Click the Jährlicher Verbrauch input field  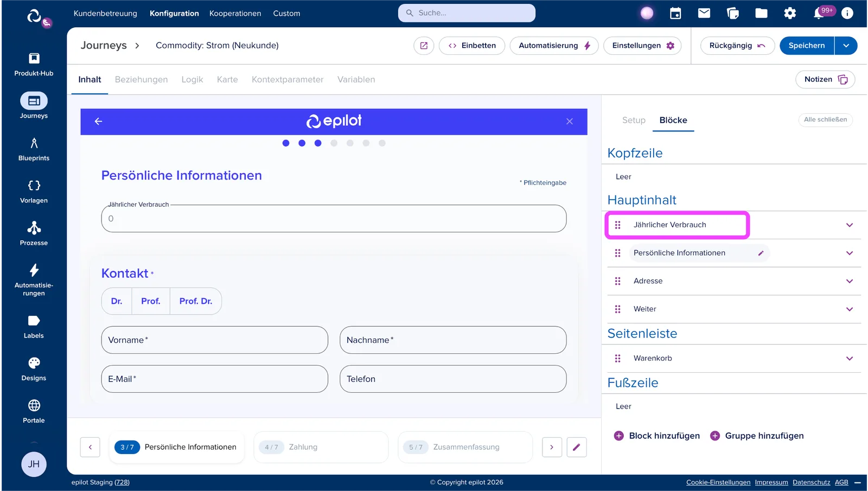pos(334,219)
